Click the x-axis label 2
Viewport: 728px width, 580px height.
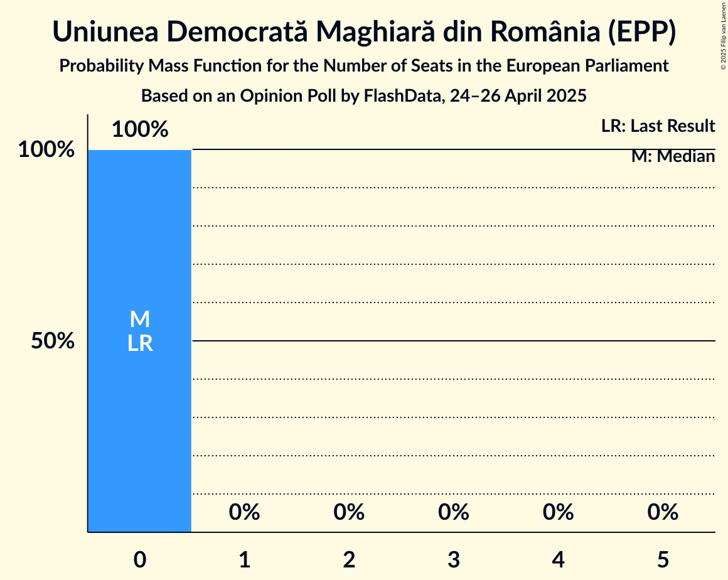coord(349,559)
